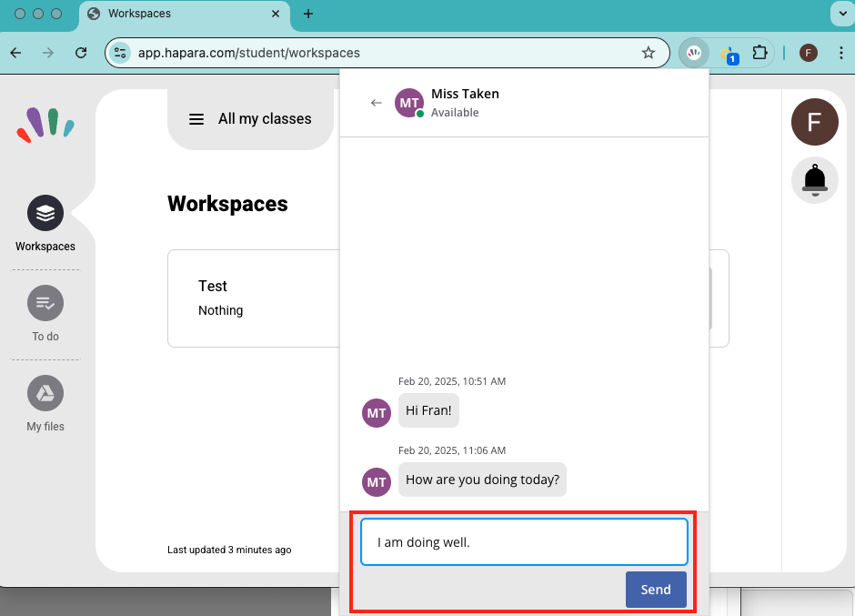
Task: Open the notifications bell
Action: [815, 180]
